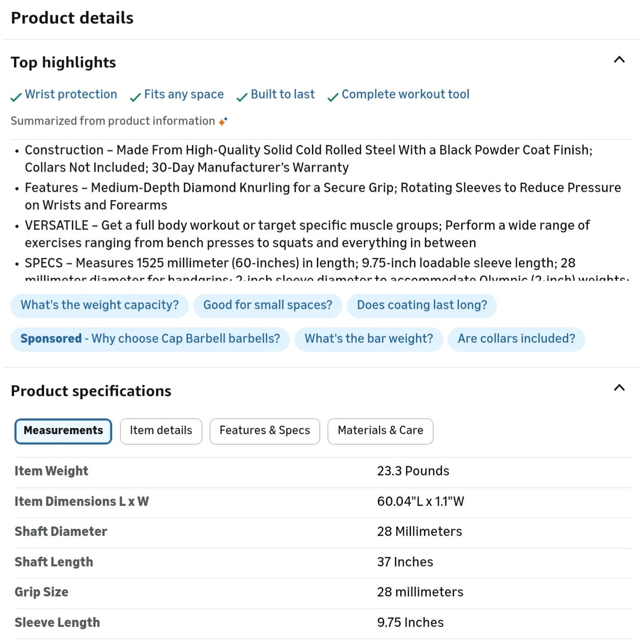Select the "Does coating last long?" question

[422, 305]
